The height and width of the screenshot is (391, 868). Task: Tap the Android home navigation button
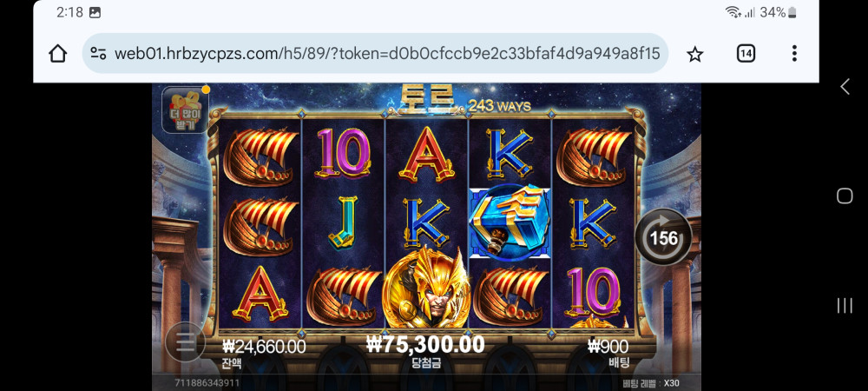(x=845, y=195)
